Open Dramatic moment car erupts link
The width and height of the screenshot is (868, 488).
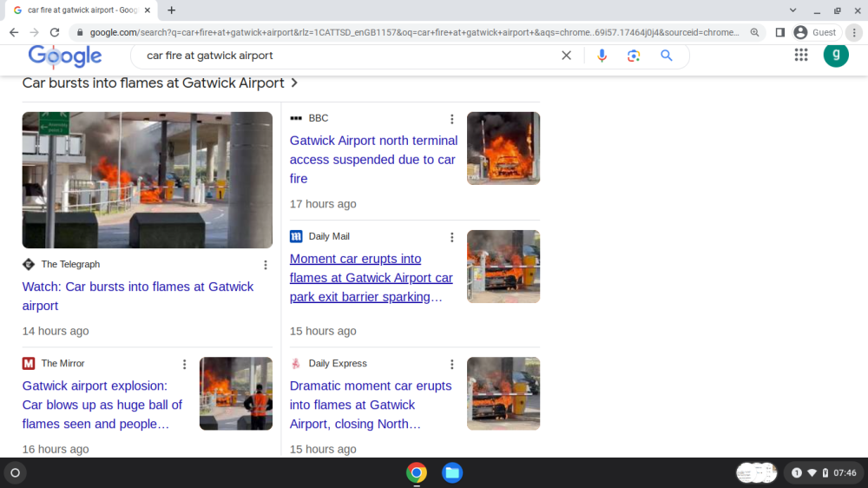click(x=371, y=405)
